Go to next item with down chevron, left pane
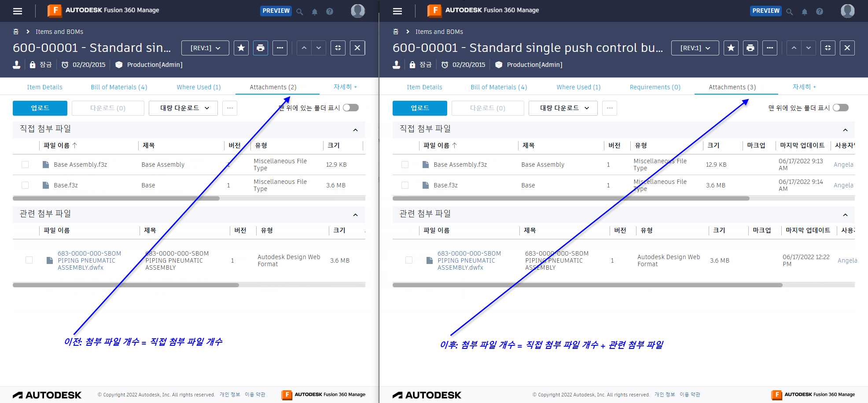Screen dimensions: 868x403 coord(319,48)
